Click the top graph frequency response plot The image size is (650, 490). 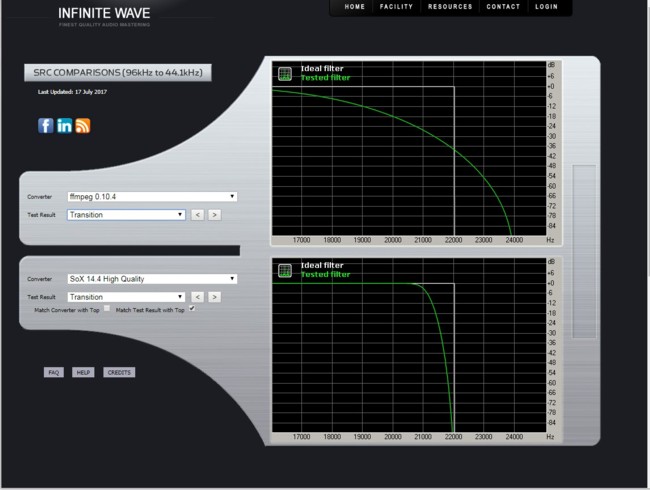tap(409, 148)
